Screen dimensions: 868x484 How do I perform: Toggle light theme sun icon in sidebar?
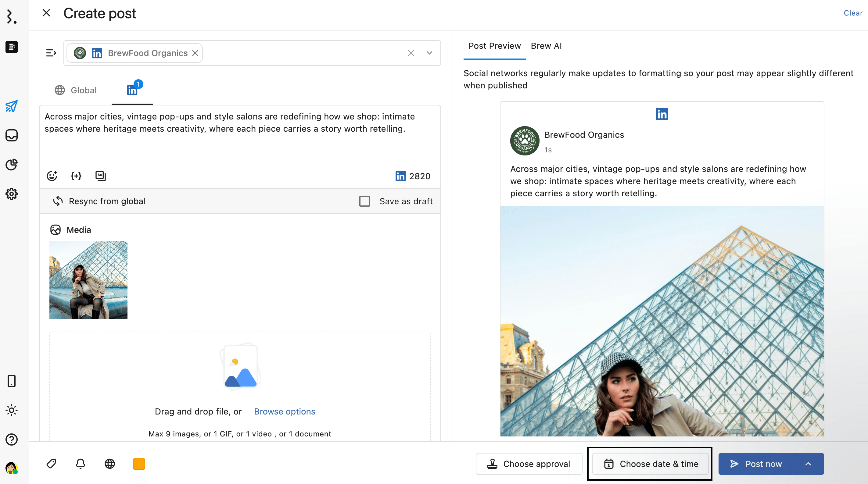pos(12,410)
